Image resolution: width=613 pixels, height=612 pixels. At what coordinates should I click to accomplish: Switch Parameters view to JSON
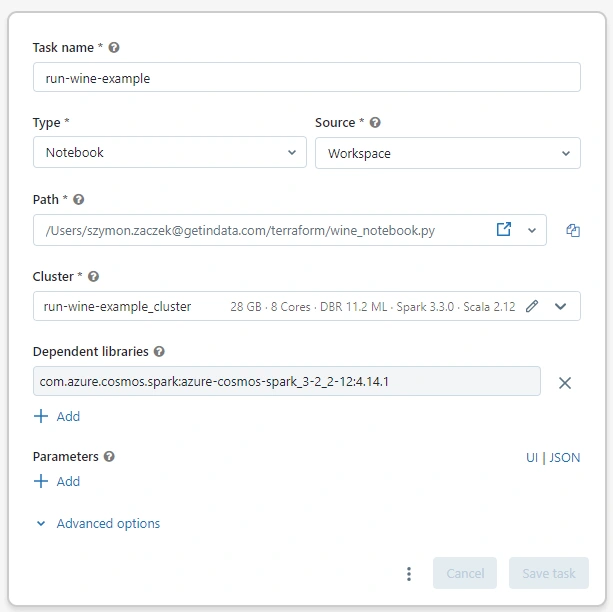point(565,457)
